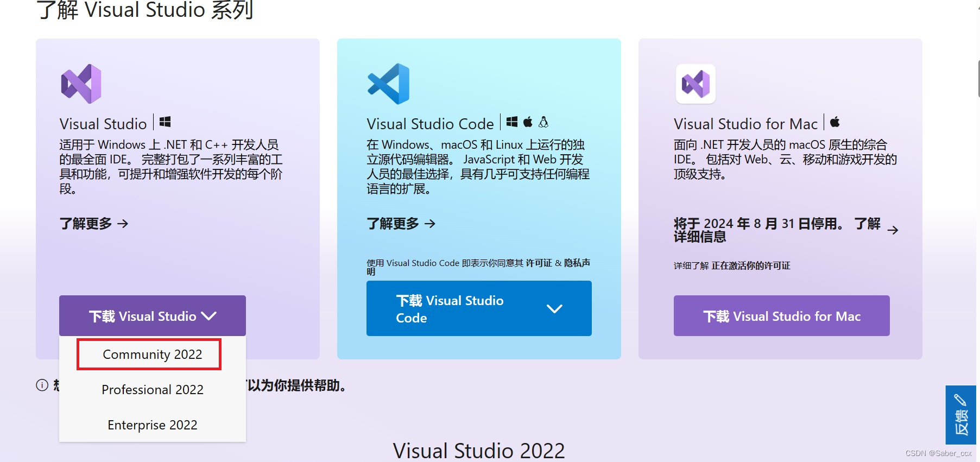Open 正在激活你的许可证 link
980x462 pixels.
pyautogui.click(x=751, y=265)
